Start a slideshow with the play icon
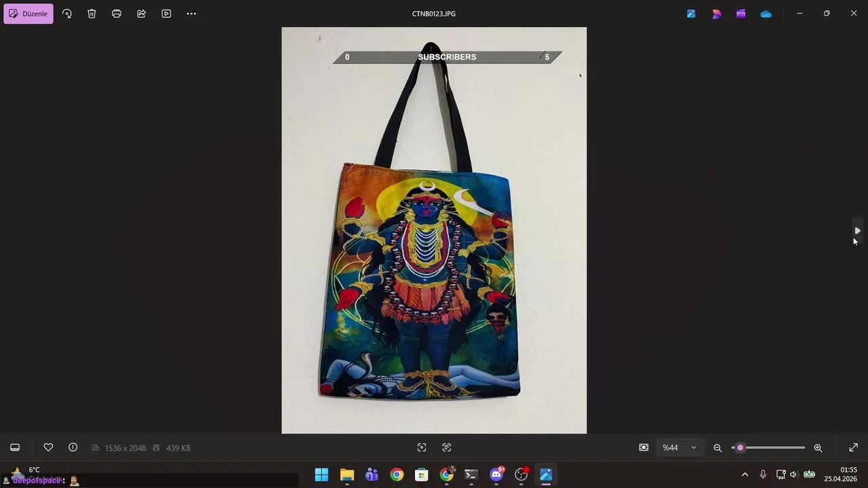Screen dimensions: 868x488 166,14
